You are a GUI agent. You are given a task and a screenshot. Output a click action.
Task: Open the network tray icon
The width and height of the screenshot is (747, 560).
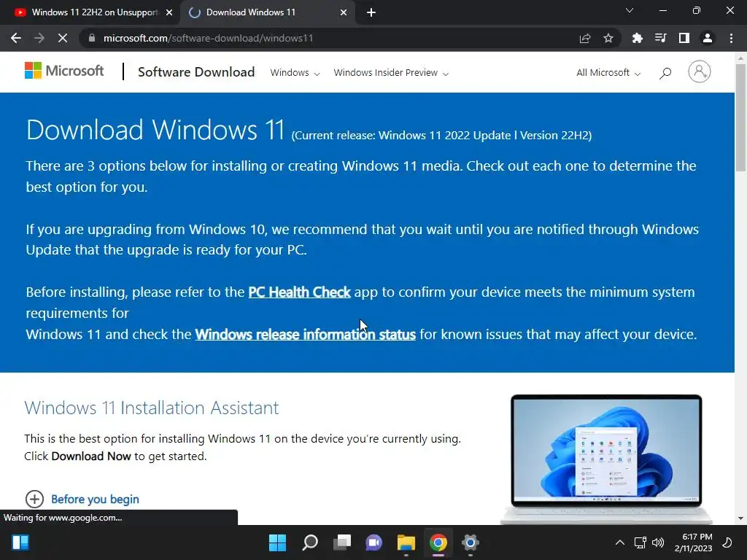click(x=640, y=542)
